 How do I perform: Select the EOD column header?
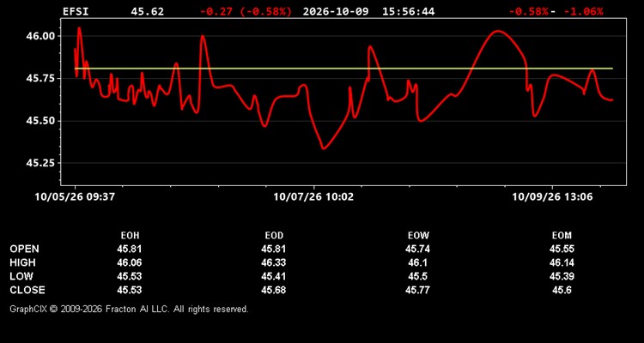[x=274, y=236]
